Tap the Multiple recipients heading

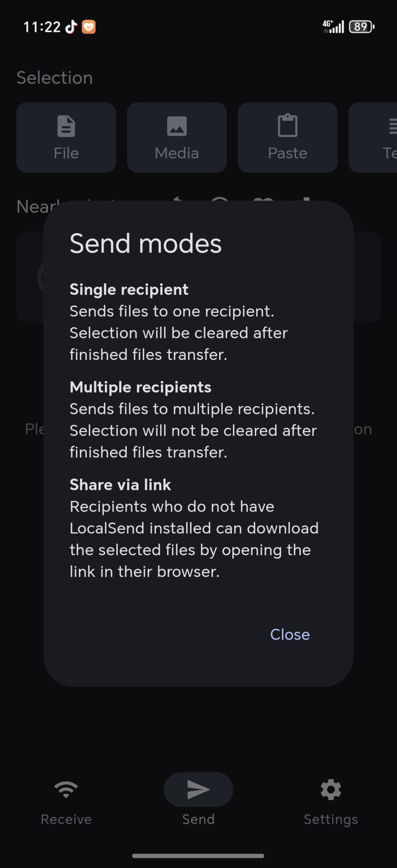(140, 387)
